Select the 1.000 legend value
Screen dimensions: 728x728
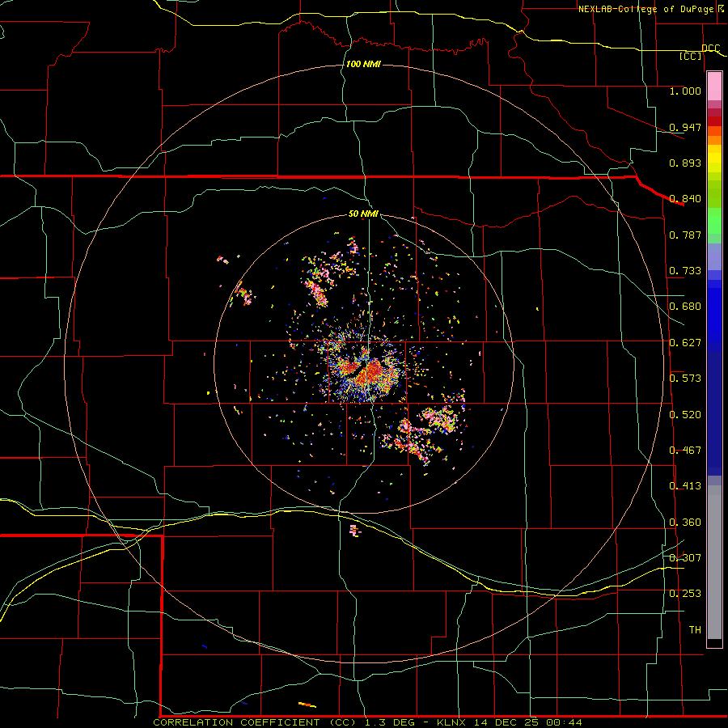pyautogui.click(x=685, y=91)
